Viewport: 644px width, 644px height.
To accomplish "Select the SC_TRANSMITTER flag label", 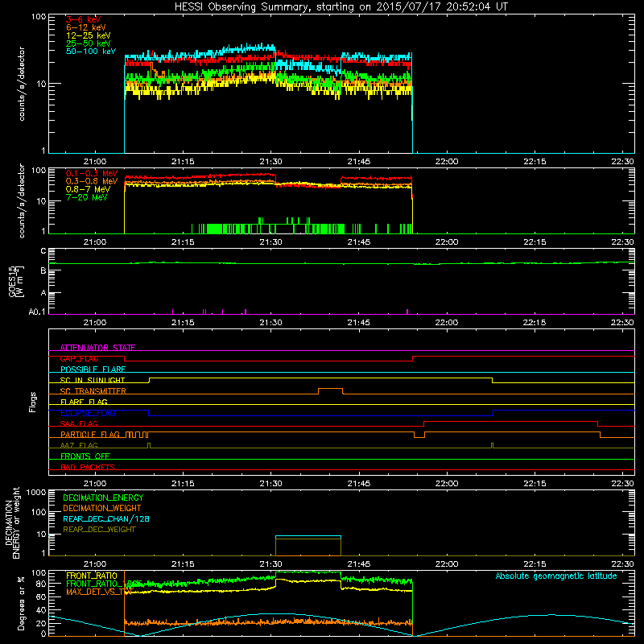I will (x=93, y=391).
